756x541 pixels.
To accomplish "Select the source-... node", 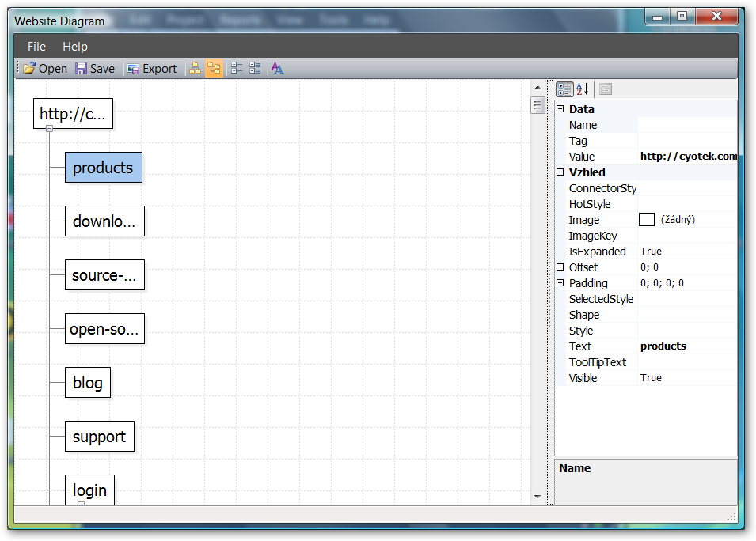I will pos(104,275).
